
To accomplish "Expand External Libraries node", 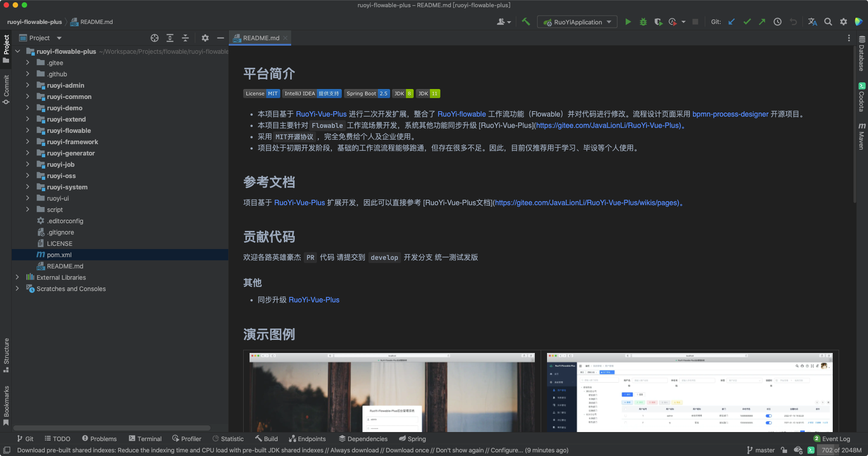I will pos(17,277).
